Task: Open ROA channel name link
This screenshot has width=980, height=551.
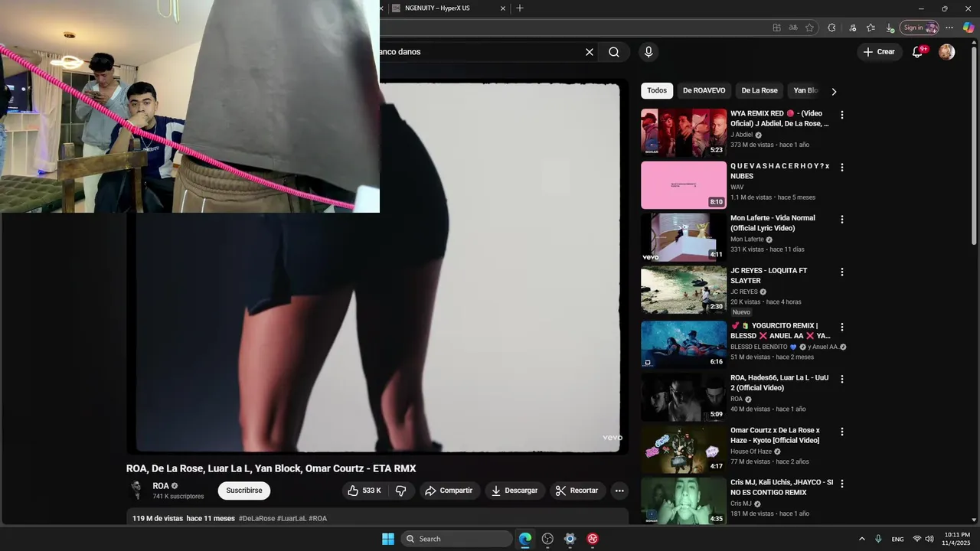Action: [x=161, y=486]
